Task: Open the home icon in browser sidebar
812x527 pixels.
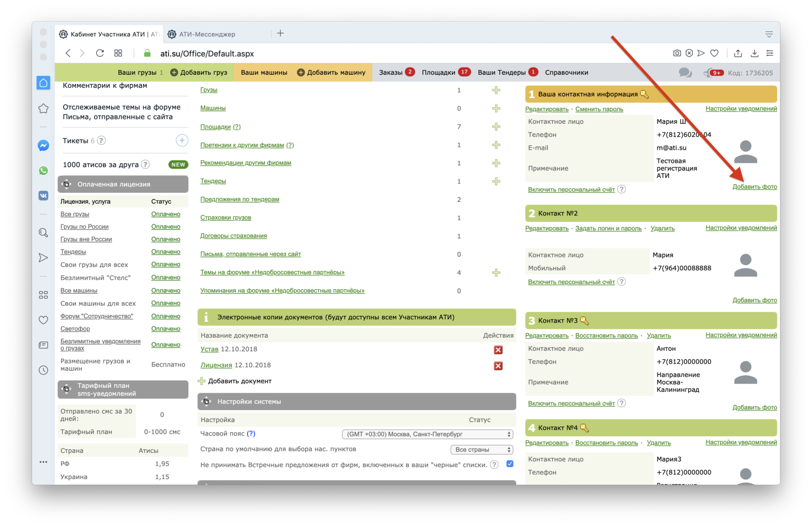Action: click(43, 83)
